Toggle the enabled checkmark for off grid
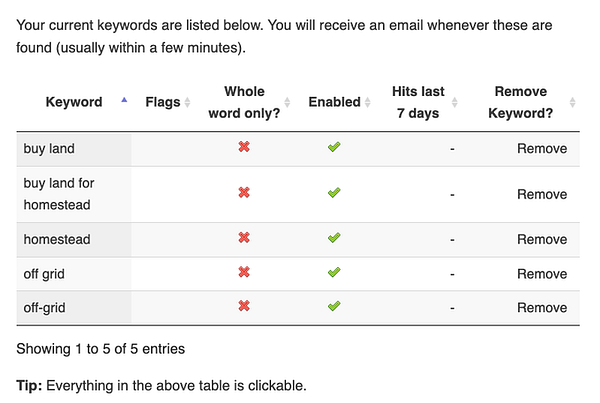The height and width of the screenshot is (403, 600). point(334,272)
